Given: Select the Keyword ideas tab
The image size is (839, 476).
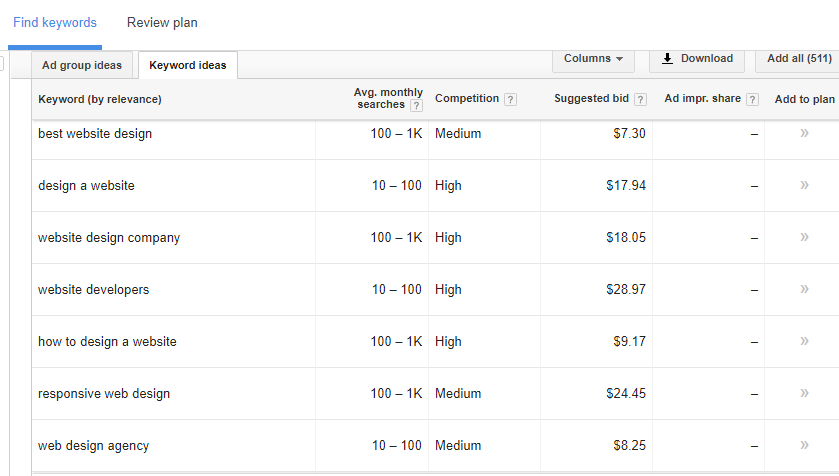Looking at the screenshot, I should pyautogui.click(x=187, y=66).
